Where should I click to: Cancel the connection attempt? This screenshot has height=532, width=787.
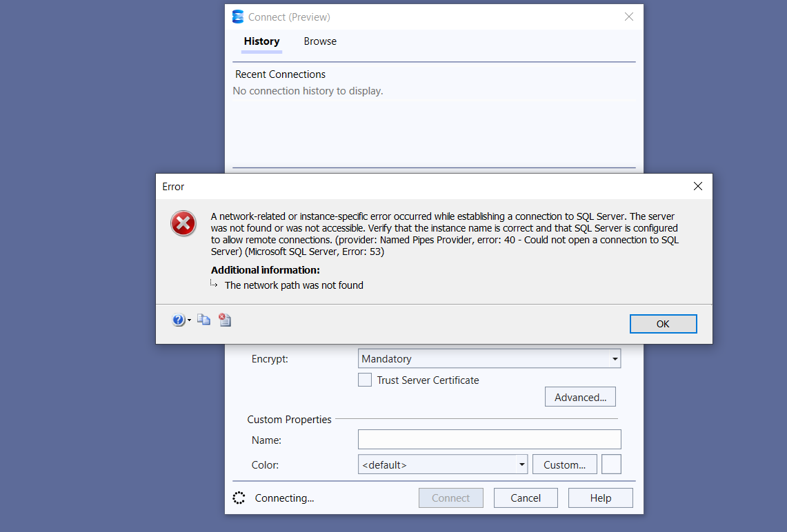click(x=526, y=498)
